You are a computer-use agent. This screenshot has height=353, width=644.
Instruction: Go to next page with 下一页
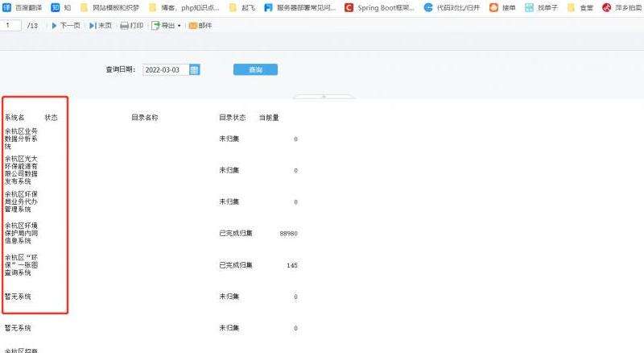click(x=66, y=26)
